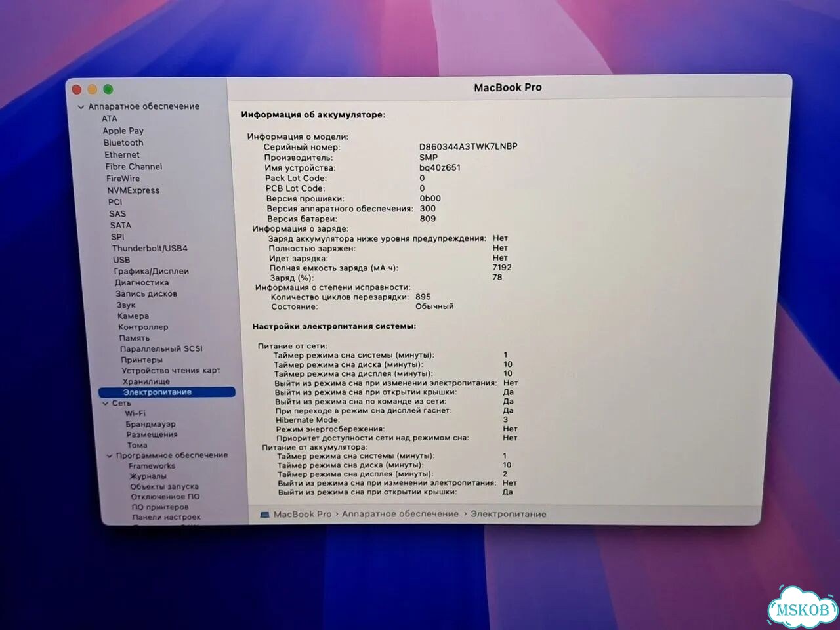Select Контроллер in the sidebar
This screenshot has width=840, height=630.
[x=143, y=327]
